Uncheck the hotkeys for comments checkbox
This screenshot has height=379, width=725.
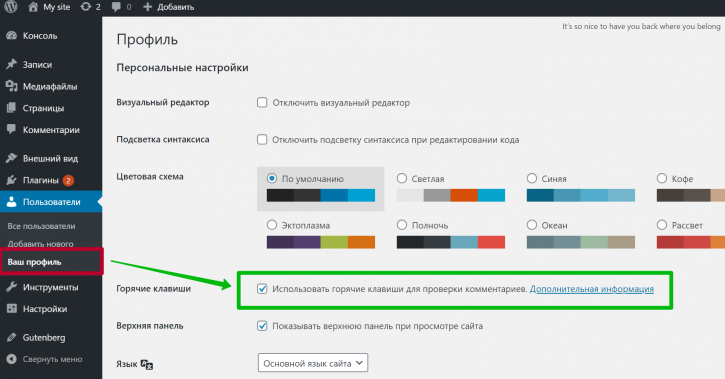click(x=262, y=289)
